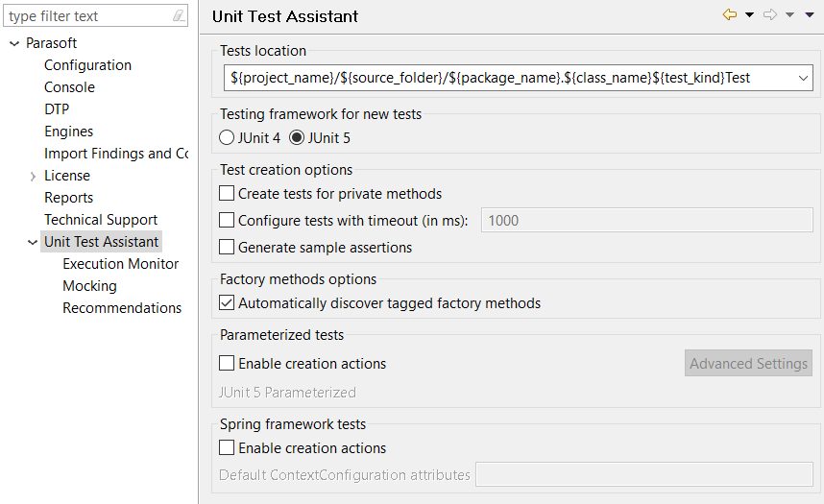Select the JUnit 4 radio button
824x504 pixels.
tap(227, 137)
